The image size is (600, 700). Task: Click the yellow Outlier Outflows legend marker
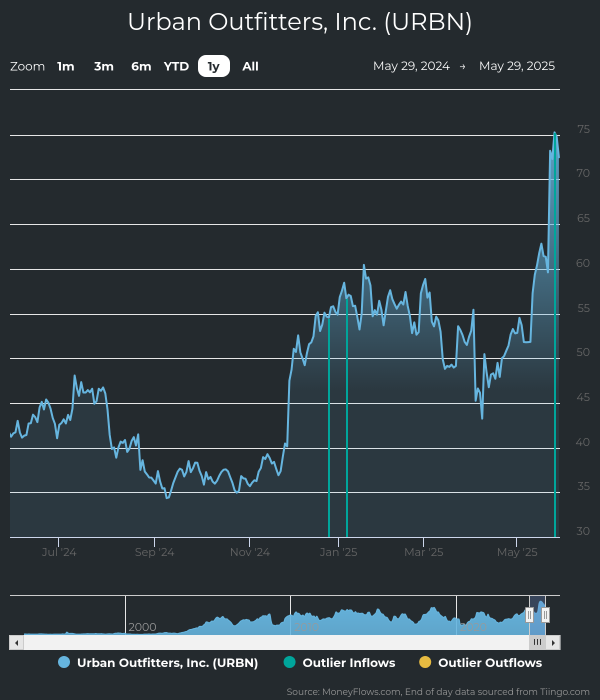(x=425, y=662)
